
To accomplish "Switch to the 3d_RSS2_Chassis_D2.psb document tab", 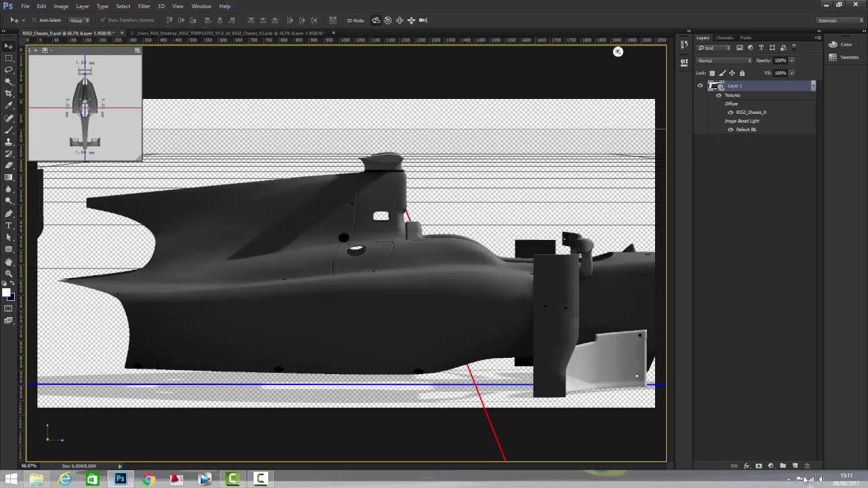I will pos(228,33).
